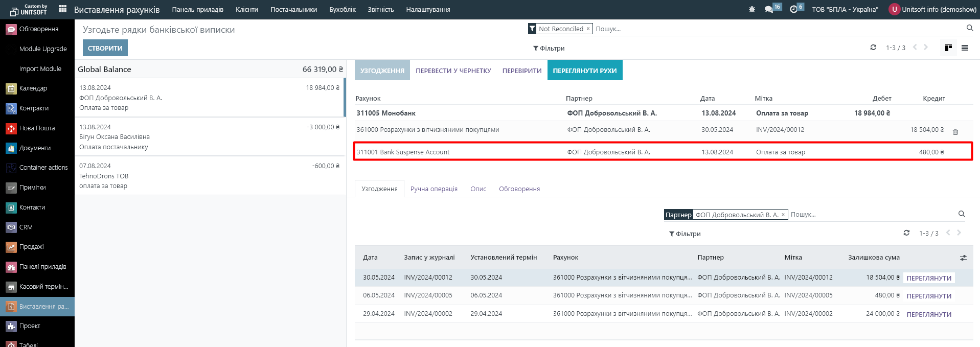The image size is (980, 347).
Task: Switch to the Ручна операція tab
Action: click(434, 189)
